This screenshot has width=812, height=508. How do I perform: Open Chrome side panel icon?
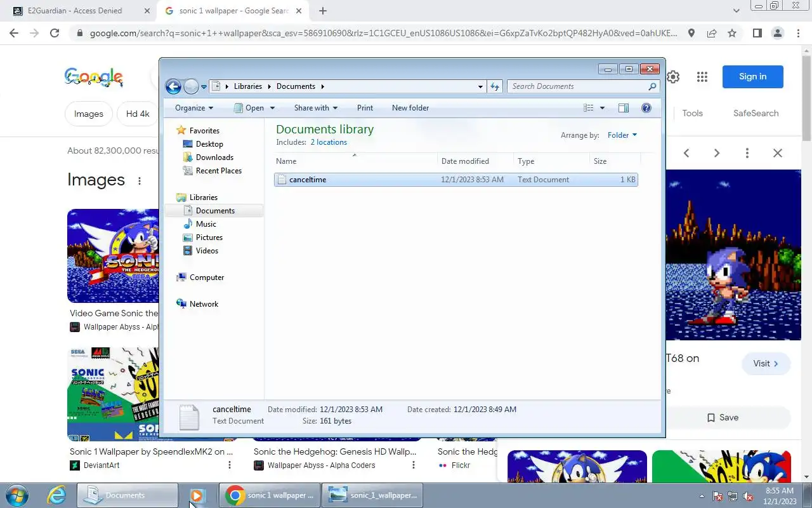point(757,33)
